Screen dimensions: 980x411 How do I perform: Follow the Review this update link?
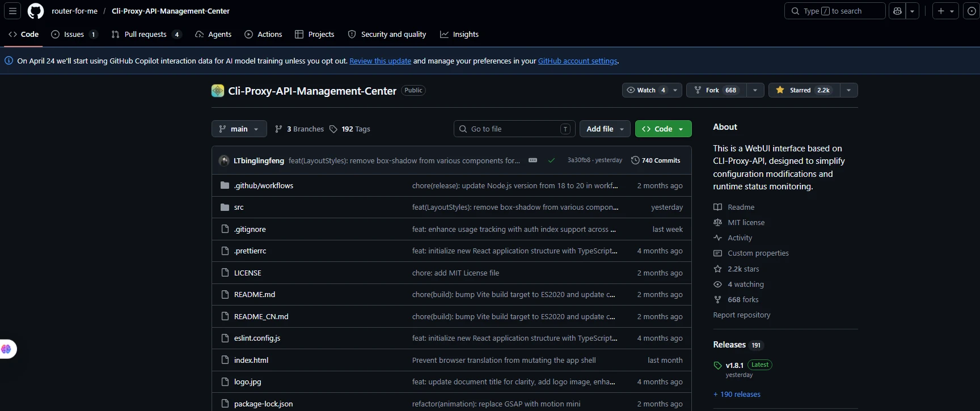[381, 61]
